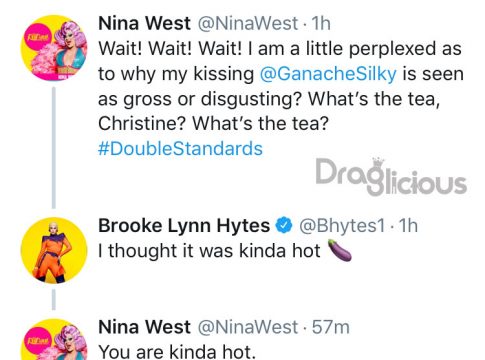This screenshot has width=485, height=360.
Task: Click the 1h timestamp on Brooke's reply
Action: click(408, 226)
